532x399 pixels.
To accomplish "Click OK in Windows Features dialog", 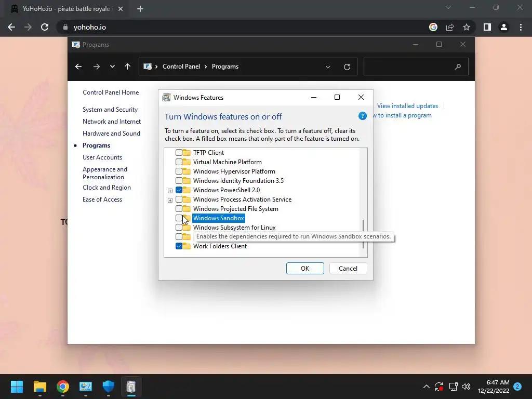I will coord(305,269).
